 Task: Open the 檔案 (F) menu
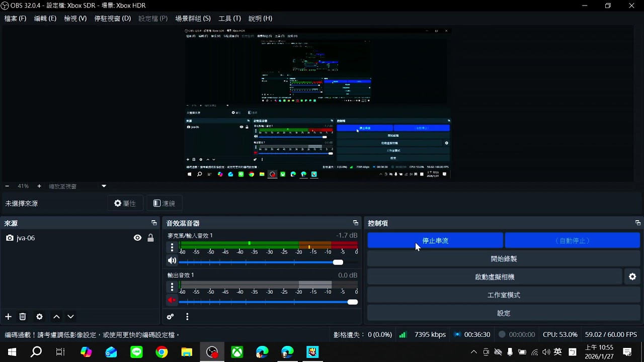pyautogui.click(x=15, y=19)
